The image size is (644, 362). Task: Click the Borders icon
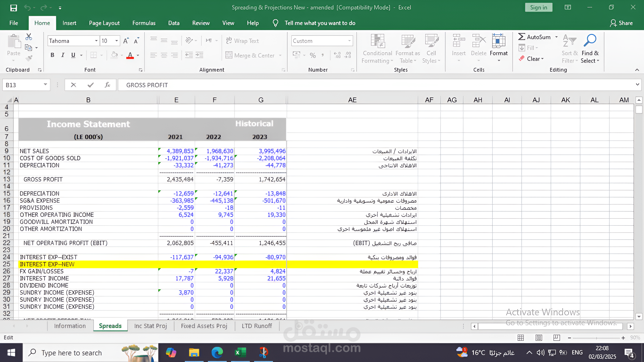(94, 55)
